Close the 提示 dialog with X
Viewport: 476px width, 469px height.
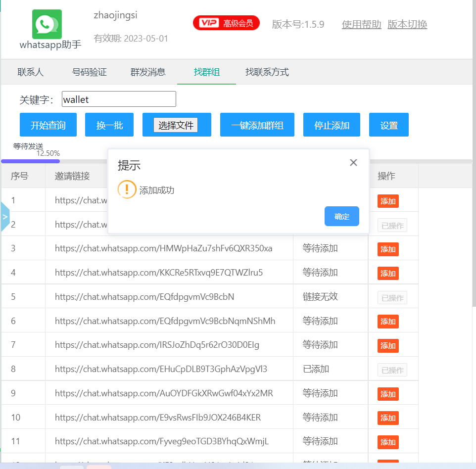(353, 163)
